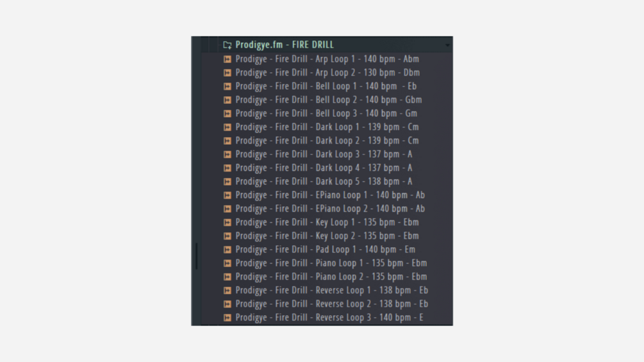Select 'Key Loop 1 - 135 bpm - Ebm' sample name
Viewport: 644px width, 362px height.
pos(327,222)
